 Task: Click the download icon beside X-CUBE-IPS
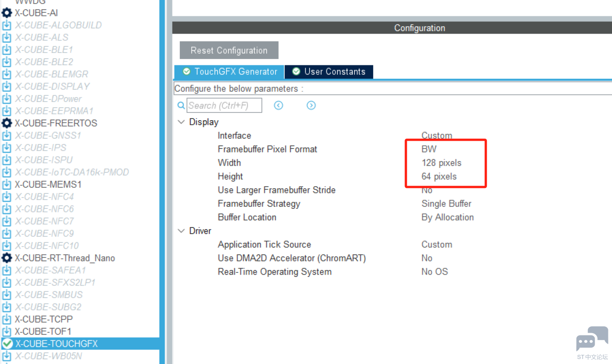pyautogui.click(x=7, y=148)
